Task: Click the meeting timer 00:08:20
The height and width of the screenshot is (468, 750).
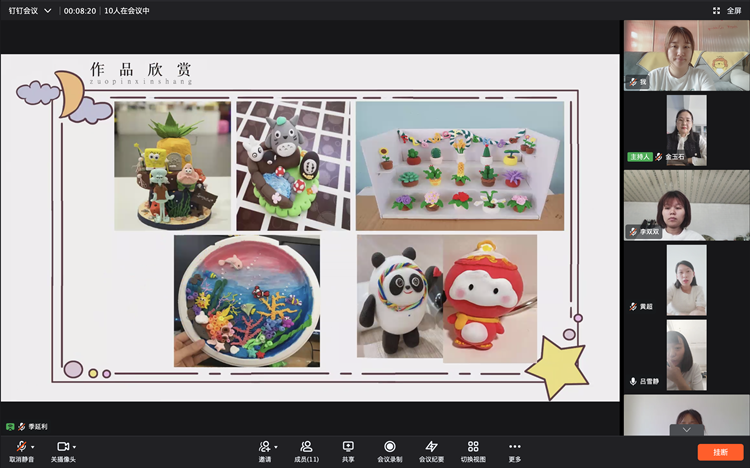Action: (80, 11)
